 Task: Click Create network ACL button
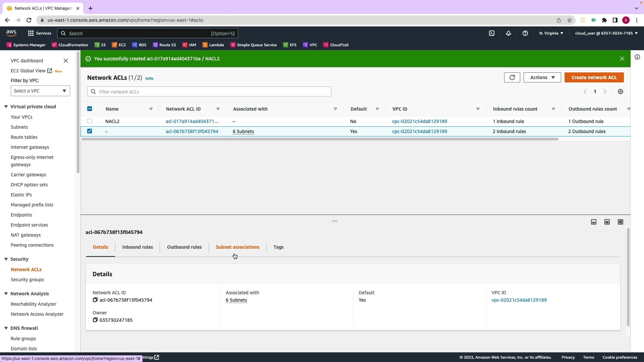click(x=594, y=77)
